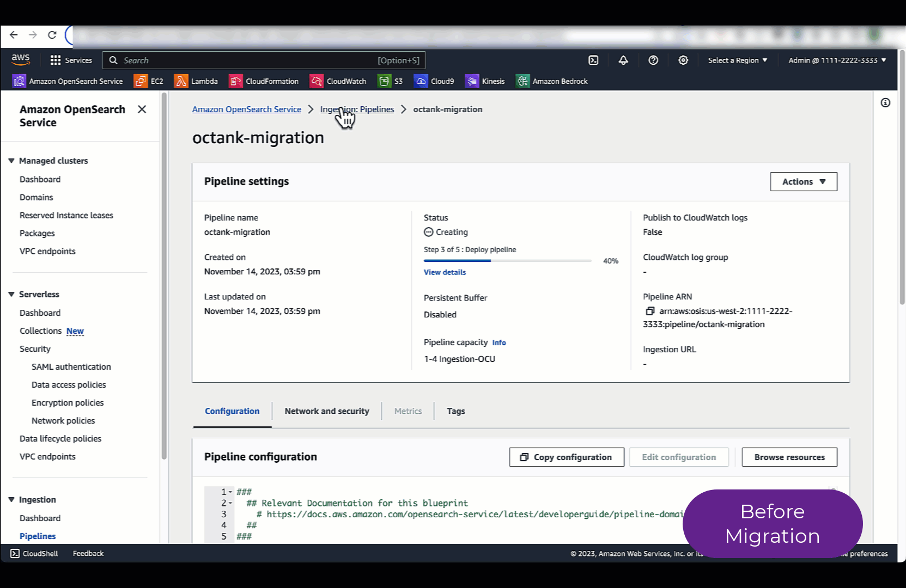Open the Amazon OpenSearch Service breadcrumb link
Image resolution: width=906 pixels, height=588 pixels.
(x=247, y=109)
